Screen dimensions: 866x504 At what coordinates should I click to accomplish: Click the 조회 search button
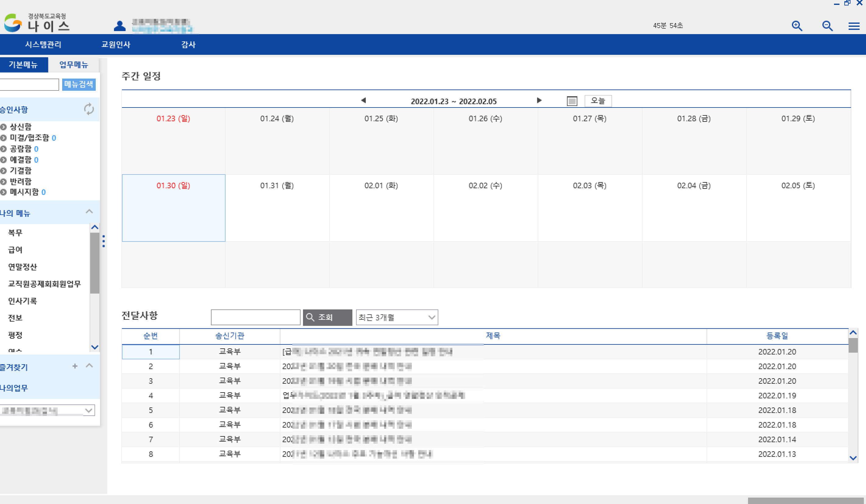coord(327,317)
